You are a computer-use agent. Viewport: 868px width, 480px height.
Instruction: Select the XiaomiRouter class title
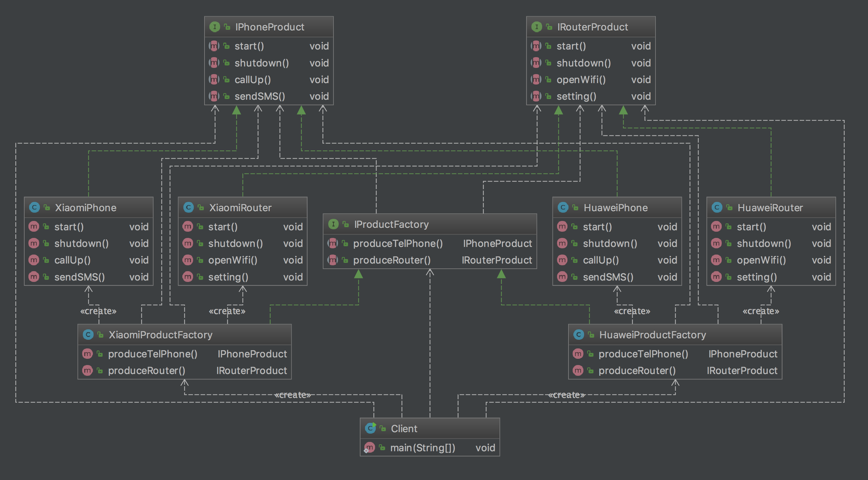click(x=240, y=207)
